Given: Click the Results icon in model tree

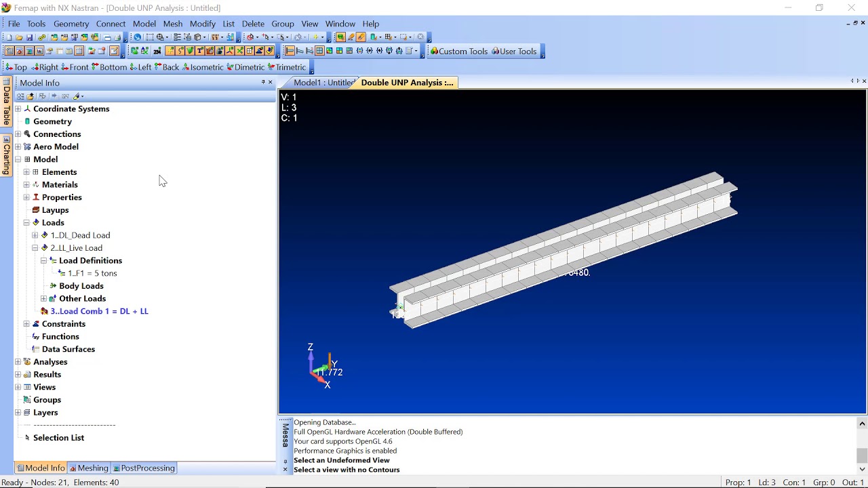Looking at the screenshot, I should point(27,374).
